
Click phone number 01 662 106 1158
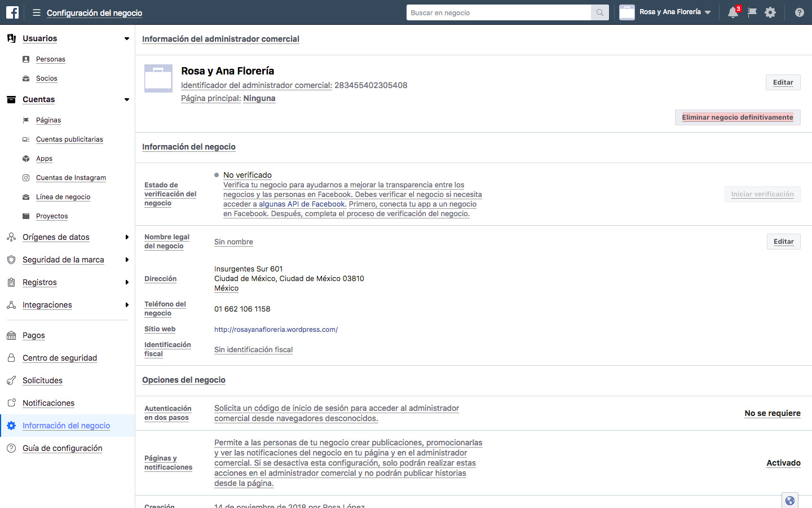click(x=242, y=309)
